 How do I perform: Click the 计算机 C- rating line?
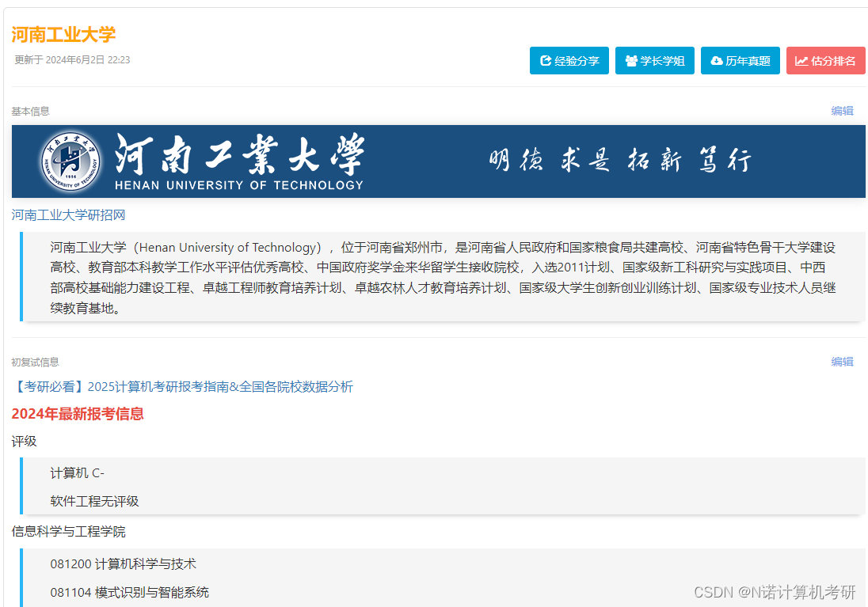[x=77, y=473]
